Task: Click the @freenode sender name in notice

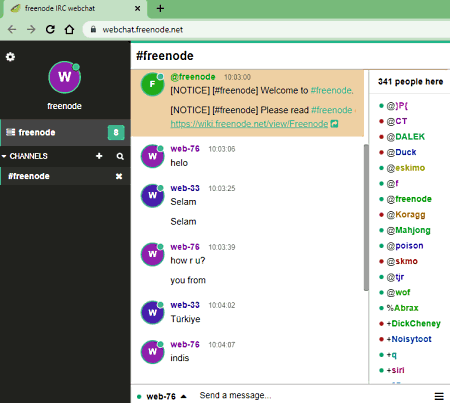Action: point(193,77)
